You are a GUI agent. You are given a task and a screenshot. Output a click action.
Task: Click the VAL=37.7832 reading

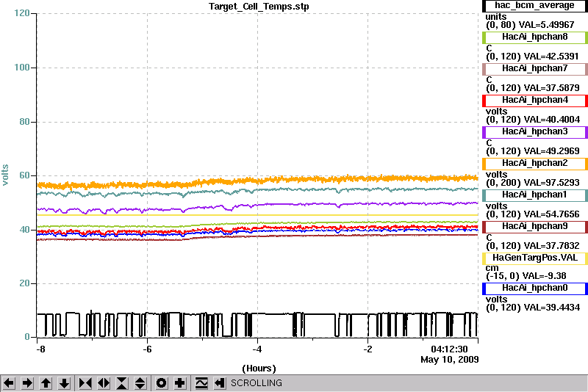552,246
